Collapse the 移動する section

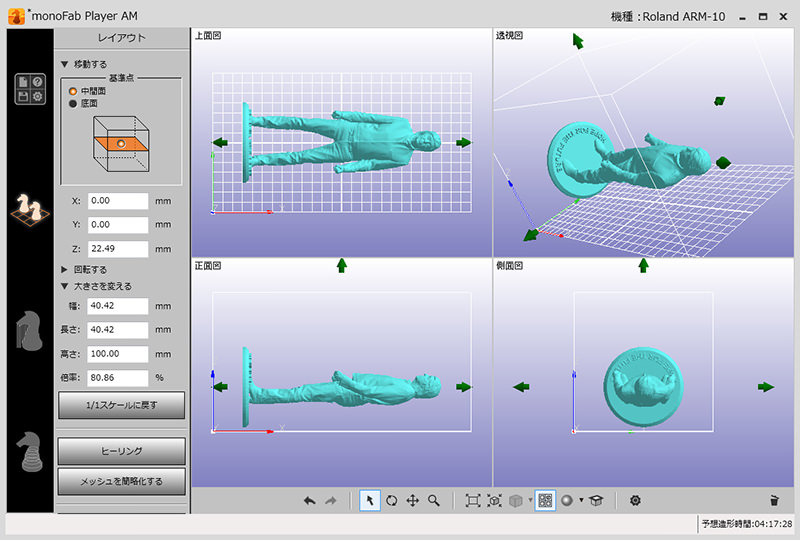(x=65, y=64)
